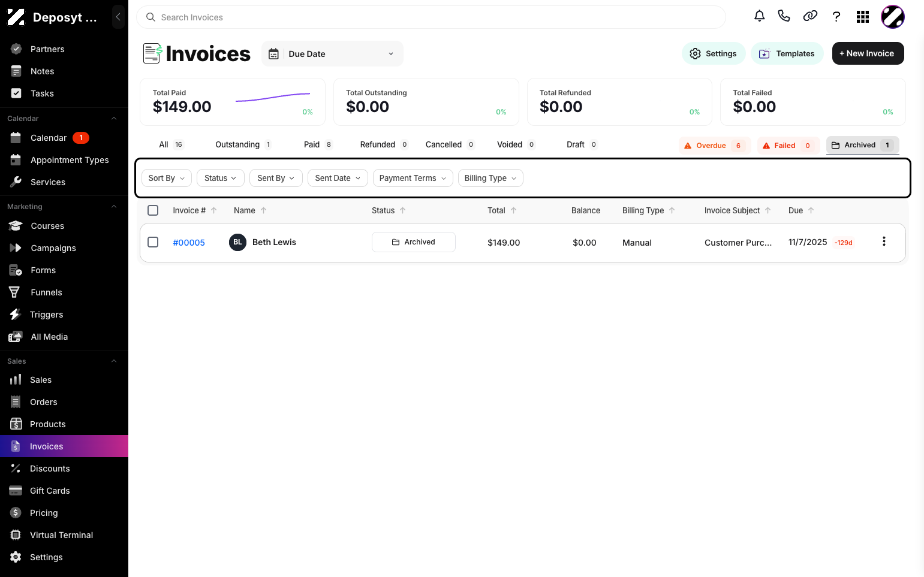Screen dimensions: 924x577
Task: Go to Partners in the sidebar
Action: coord(64,49)
